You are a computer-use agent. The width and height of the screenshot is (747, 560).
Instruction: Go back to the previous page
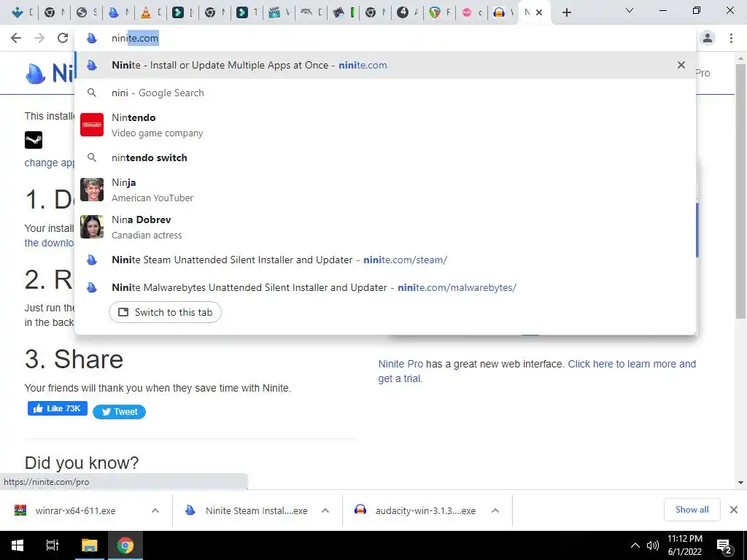[16, 38]
